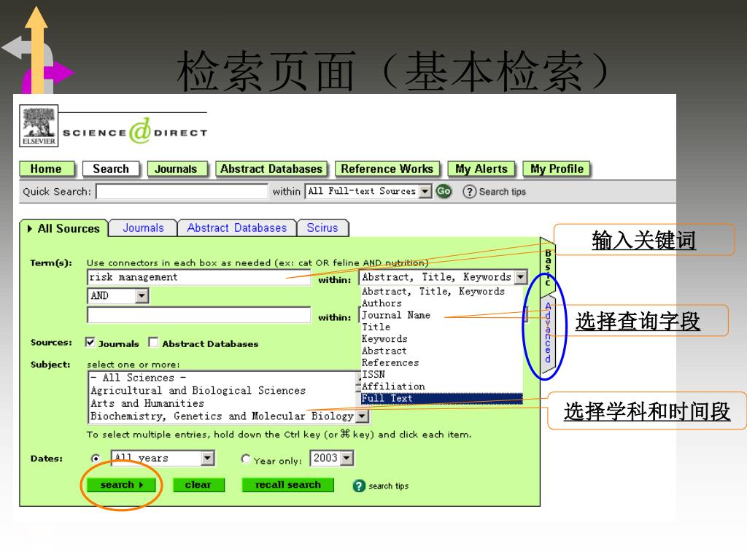The width and height of the screenshot is (747, 560).
Task: Select Agricultural and Biological Sciences subject
Action: (x=222, y=391)
